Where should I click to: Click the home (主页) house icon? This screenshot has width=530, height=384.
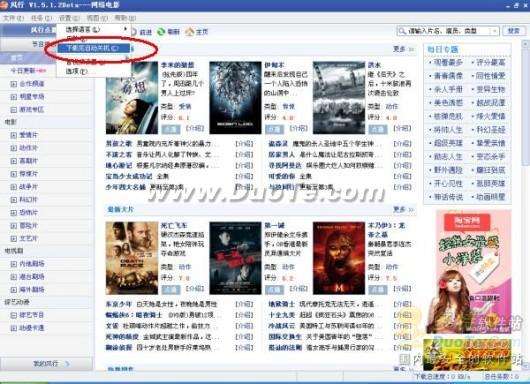(190, 31)
